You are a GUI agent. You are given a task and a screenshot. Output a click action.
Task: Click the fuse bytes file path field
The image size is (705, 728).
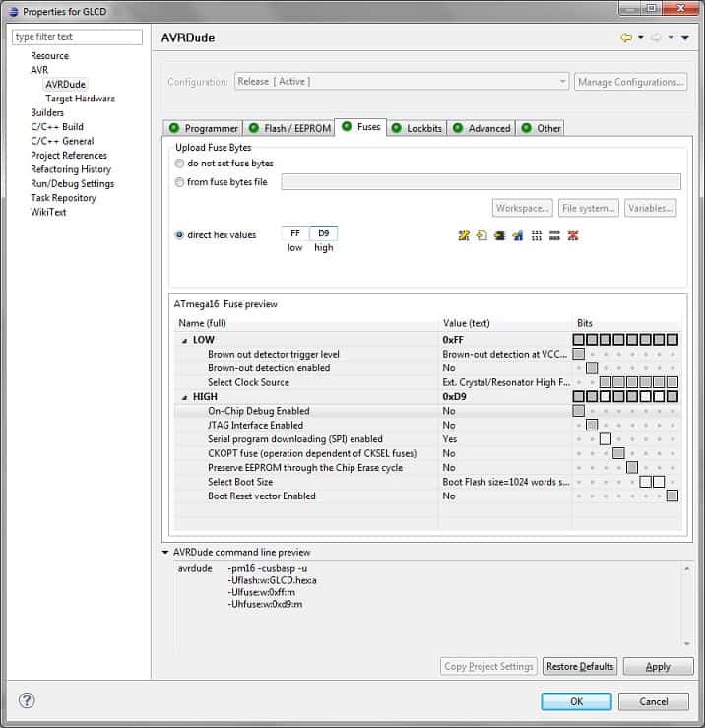tap(481, 181)
